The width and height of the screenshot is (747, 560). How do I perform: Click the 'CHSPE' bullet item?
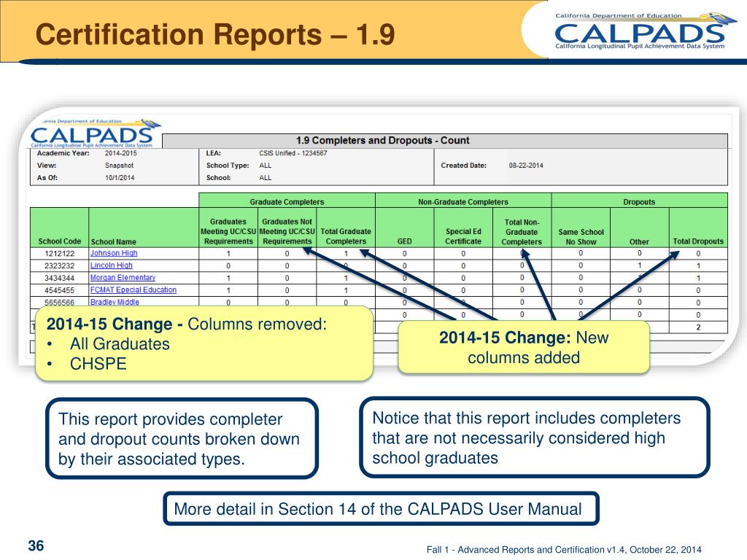click(x=98, y=364)
